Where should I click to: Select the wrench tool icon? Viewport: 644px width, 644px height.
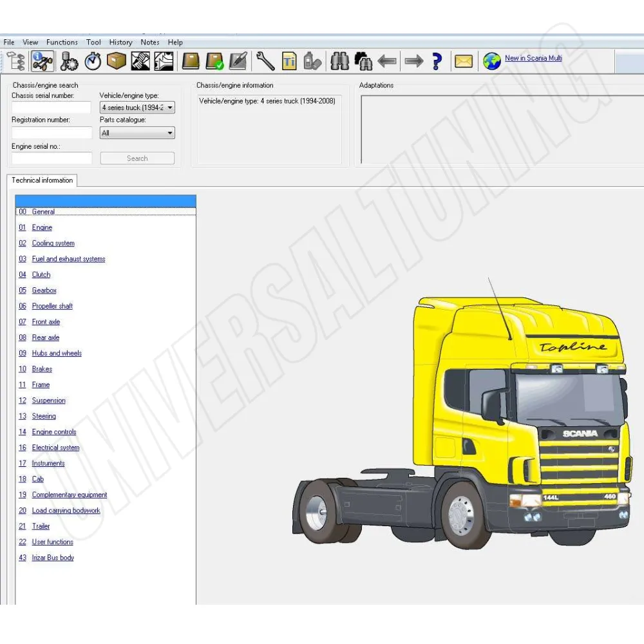point(265,60)
